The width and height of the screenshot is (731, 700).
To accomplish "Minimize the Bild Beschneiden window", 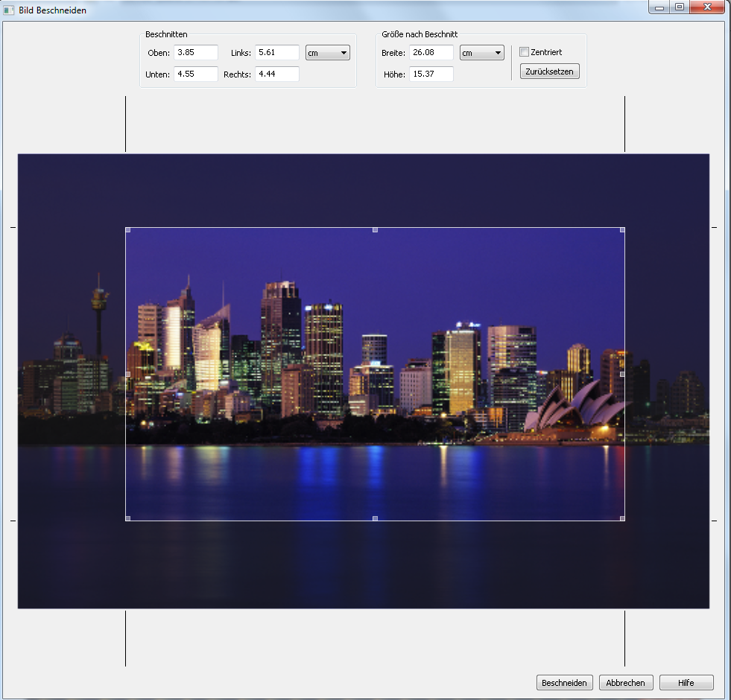I will [x=659, y=7].
